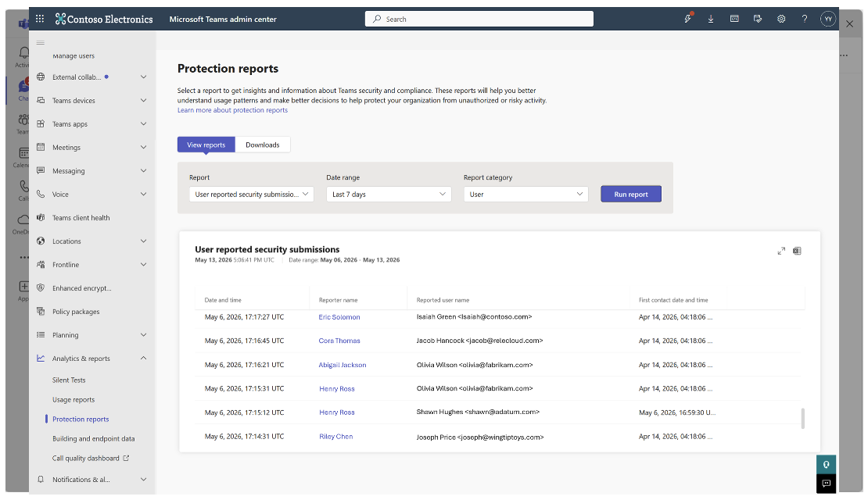Screen dimensions: 868x500
Task: Click Reported user name column header
Action: [x=443, y=300]
